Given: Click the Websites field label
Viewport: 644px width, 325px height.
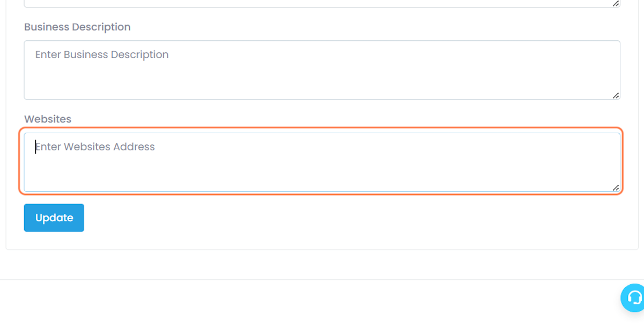Looking at the screenshot, I should 48,119.
